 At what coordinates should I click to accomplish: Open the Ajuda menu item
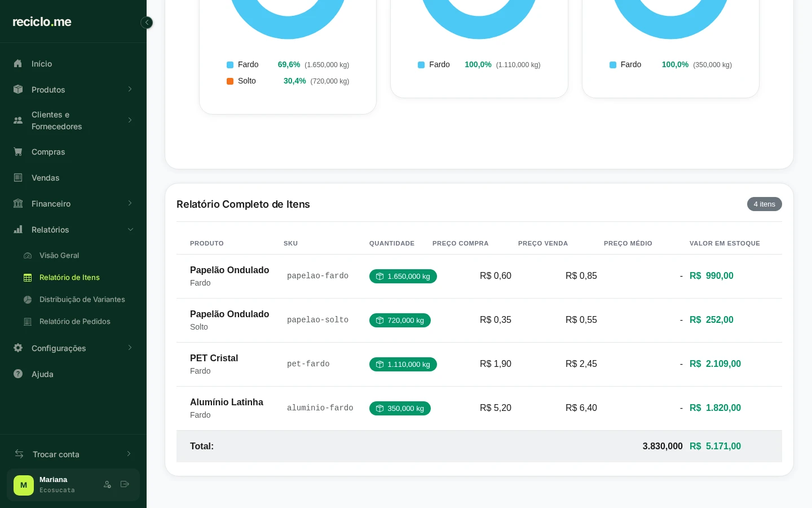coord(73,374)
